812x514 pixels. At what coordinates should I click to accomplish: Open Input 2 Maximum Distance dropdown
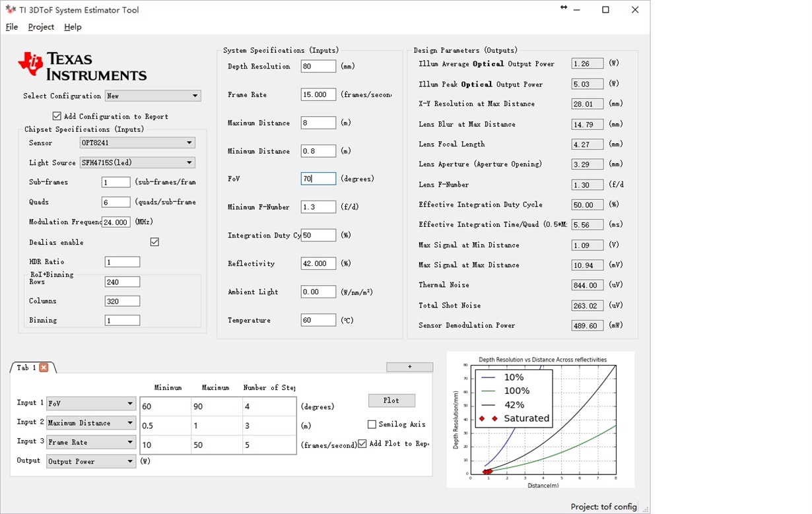tap(91, 422)
